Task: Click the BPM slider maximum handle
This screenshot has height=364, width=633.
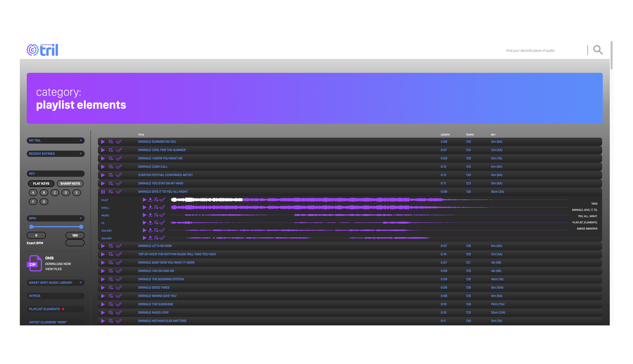Action: click(81, 227)
